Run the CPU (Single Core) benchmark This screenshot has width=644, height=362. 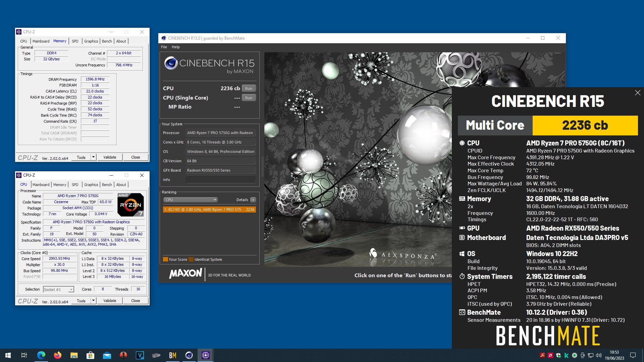click(249, 98)
